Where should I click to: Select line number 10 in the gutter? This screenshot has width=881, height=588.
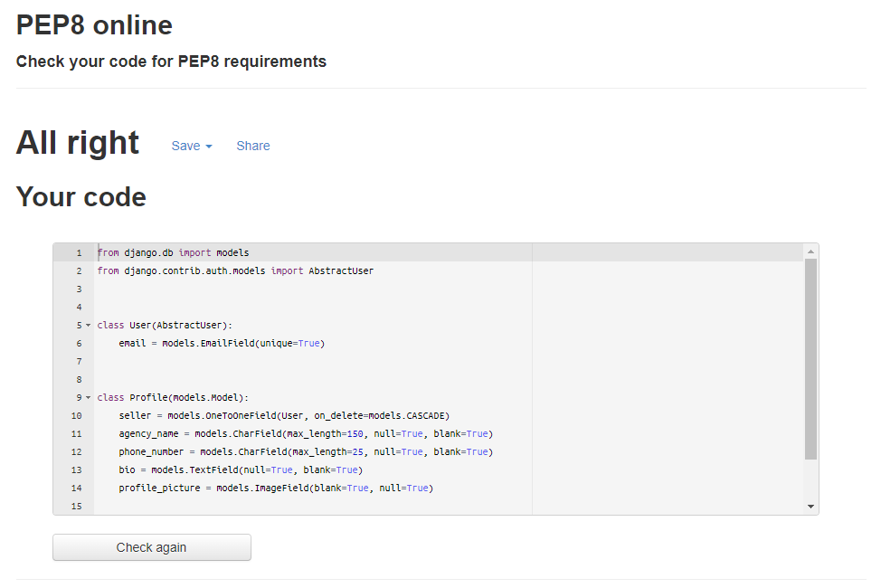click(x=75, y=415)
